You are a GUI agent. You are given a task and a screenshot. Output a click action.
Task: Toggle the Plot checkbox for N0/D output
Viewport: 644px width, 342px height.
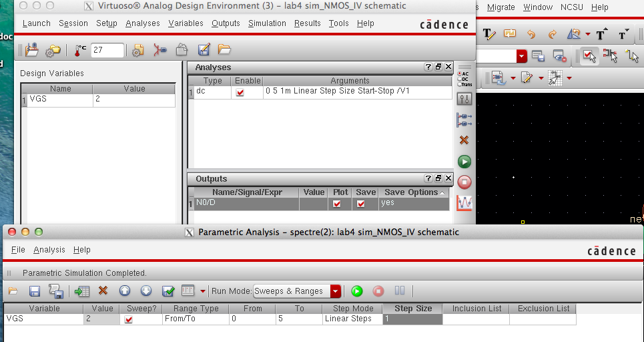click(x=337, y=204)
